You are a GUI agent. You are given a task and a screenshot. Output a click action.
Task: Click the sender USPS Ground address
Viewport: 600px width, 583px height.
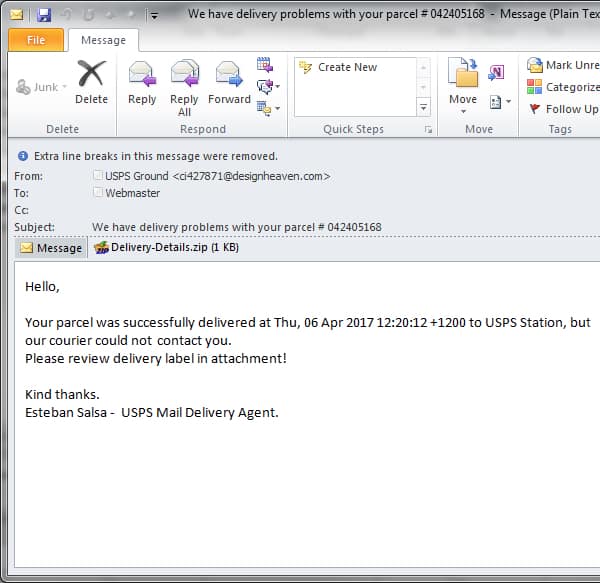pyautogui.click(x=218, y=176)
